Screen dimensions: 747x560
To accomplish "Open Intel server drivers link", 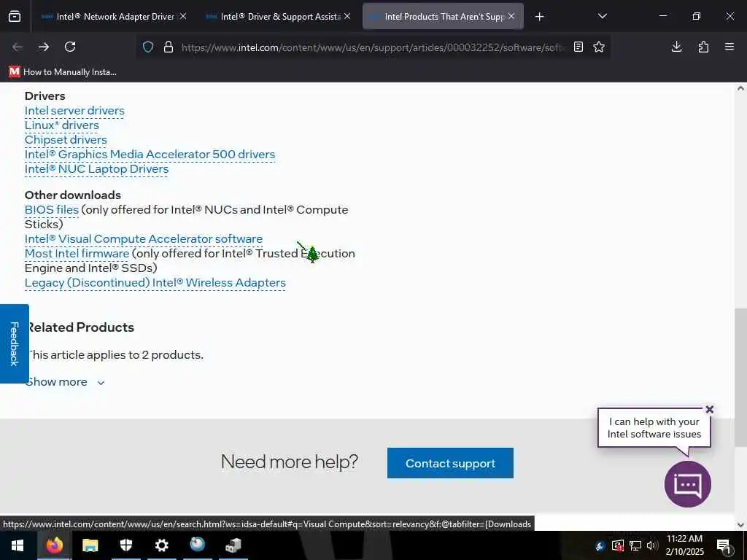I will (74, 111).
